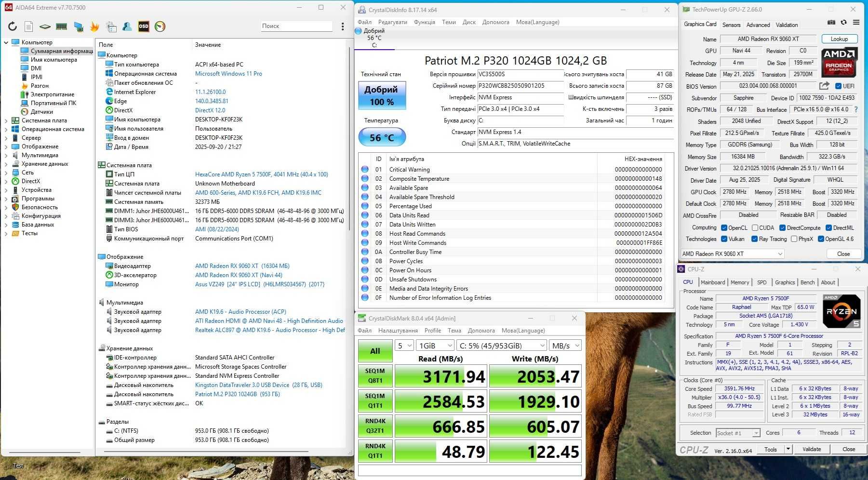
Task: Click GPU-Z BIOS export share icon
Action: click(x=824, y=86)
